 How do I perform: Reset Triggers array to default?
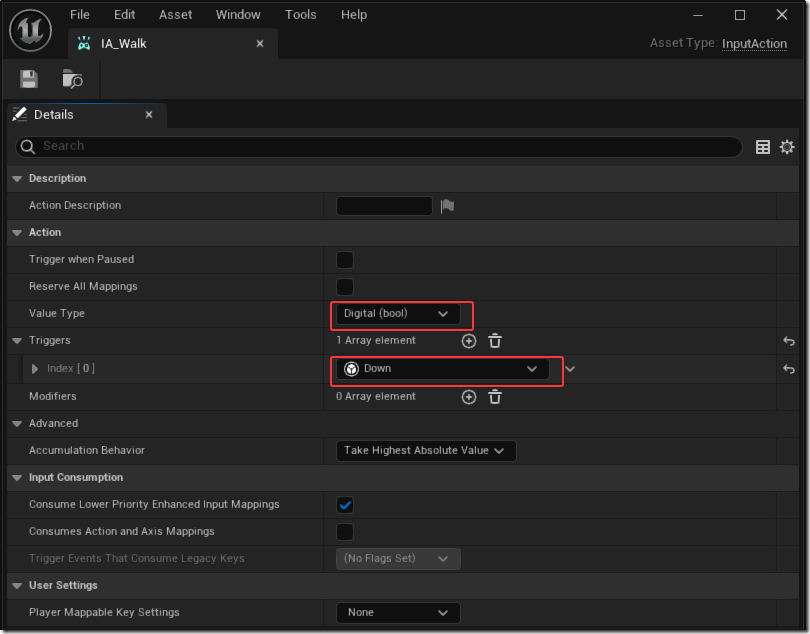(789, 341)
